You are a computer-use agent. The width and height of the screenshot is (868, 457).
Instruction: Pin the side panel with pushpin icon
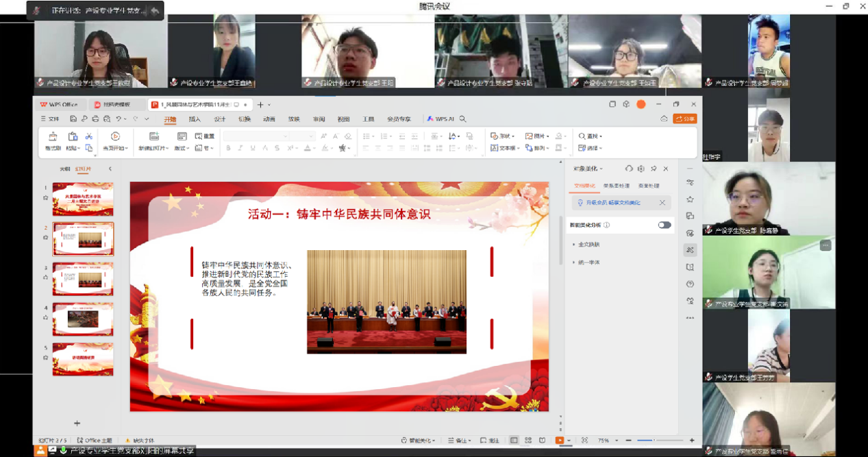coord(654,169)
